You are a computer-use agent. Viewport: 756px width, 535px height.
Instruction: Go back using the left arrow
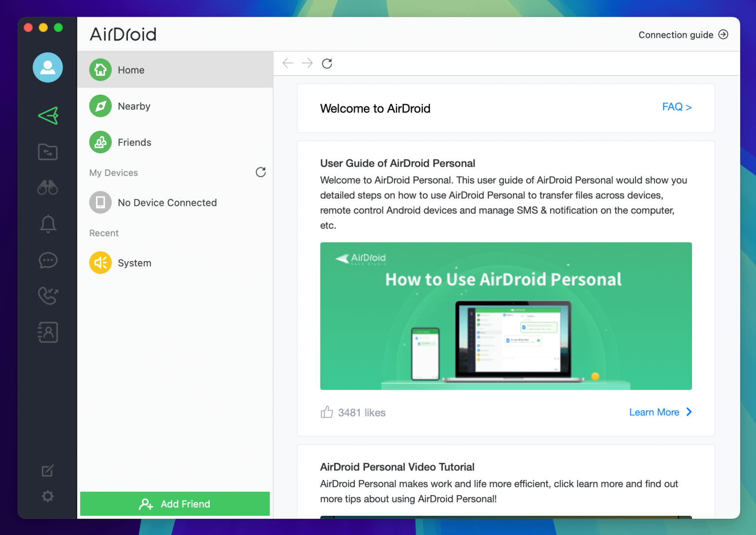(x=288, y=63)
